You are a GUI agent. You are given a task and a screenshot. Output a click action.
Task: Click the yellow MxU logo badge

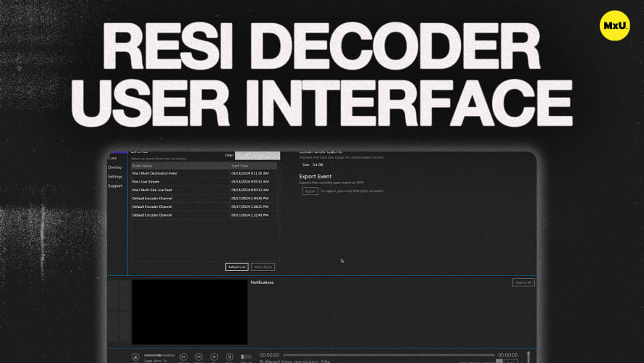click(614, 25)
